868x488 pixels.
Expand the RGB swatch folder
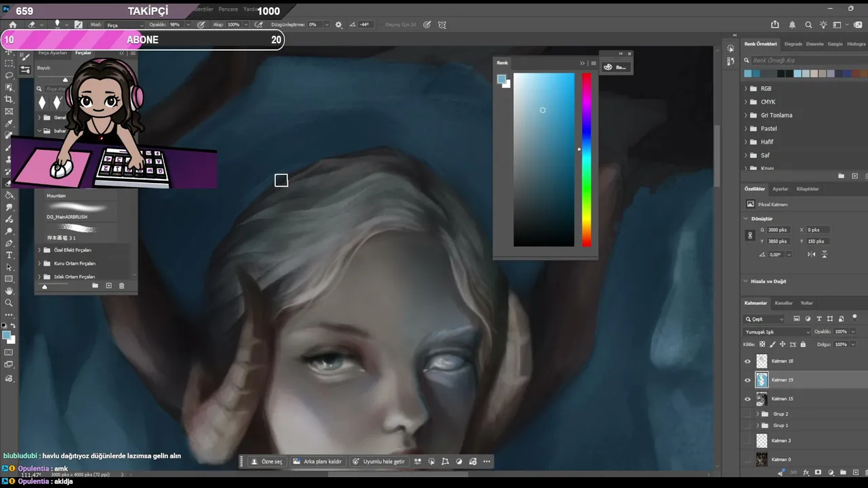[x=746, y=89]
